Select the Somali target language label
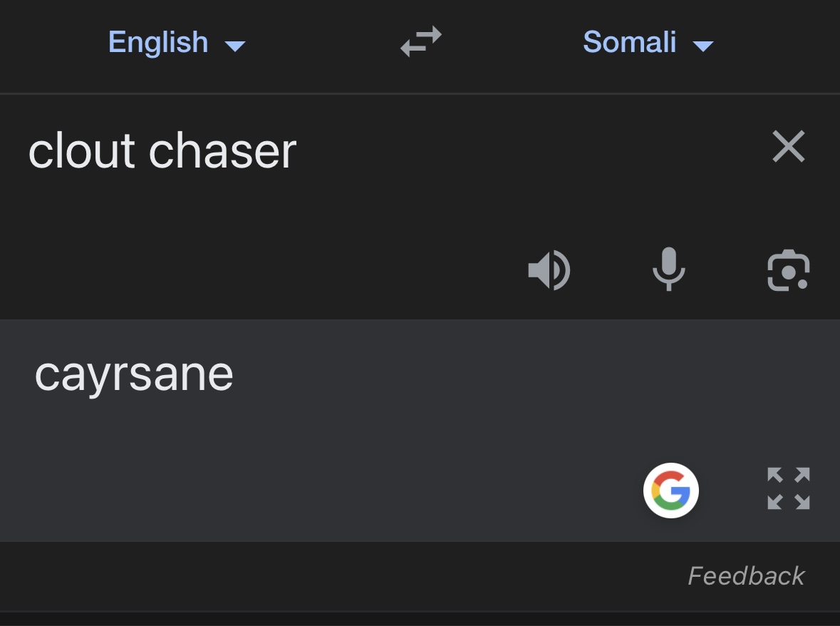This screenshot has width=840, height=626. (x=629, y=42)
